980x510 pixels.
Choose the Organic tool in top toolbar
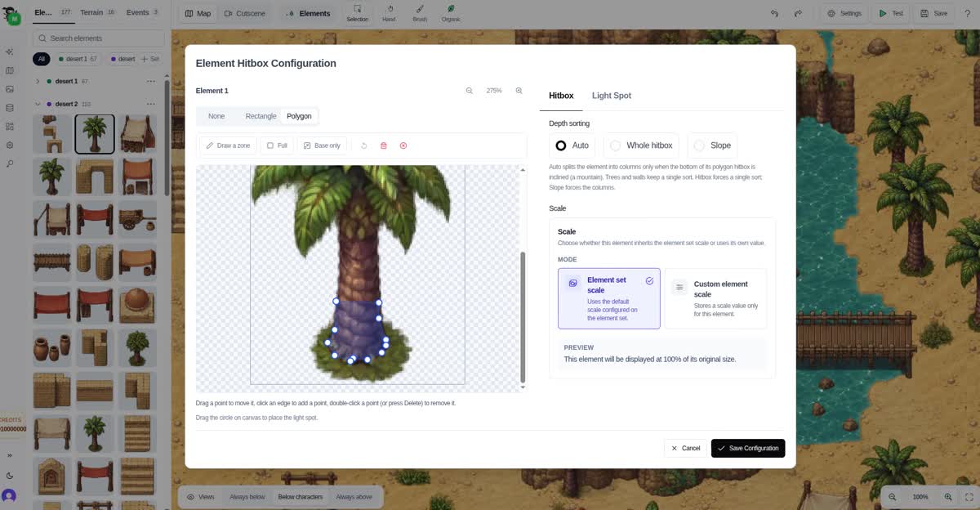tap(451, 13)
